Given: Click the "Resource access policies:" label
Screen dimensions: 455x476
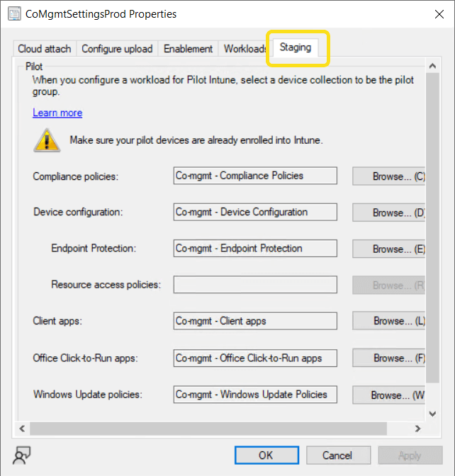Looking at the screenshot, I should (x=106, y=285).
